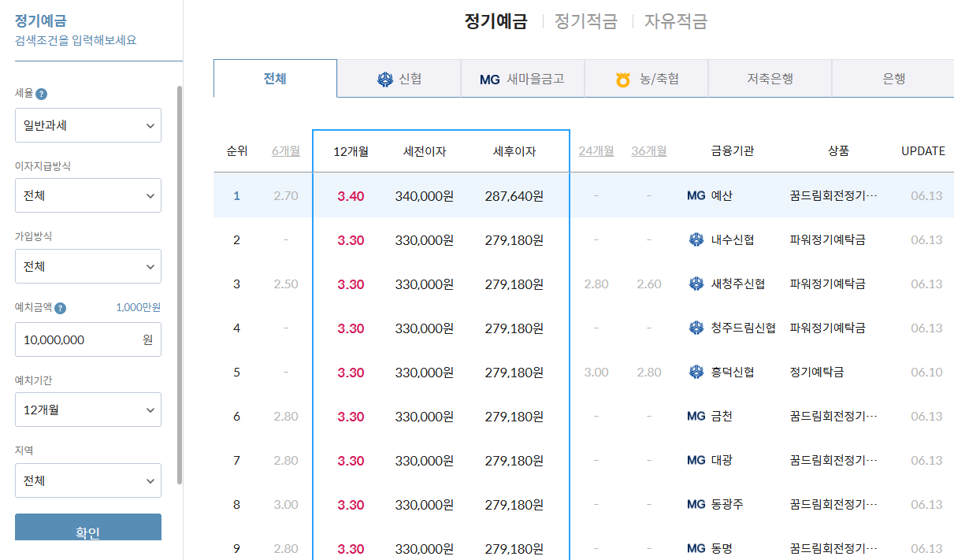Click 신협 logo beside 새청주신협
This screenshot has height=560, width=954.
[696, 284]
